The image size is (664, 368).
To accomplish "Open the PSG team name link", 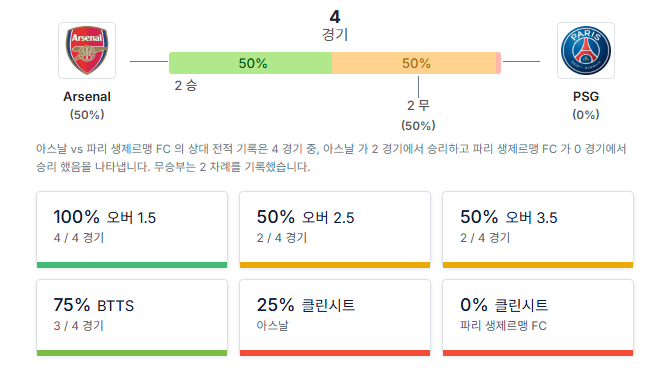I will point(586,97).
